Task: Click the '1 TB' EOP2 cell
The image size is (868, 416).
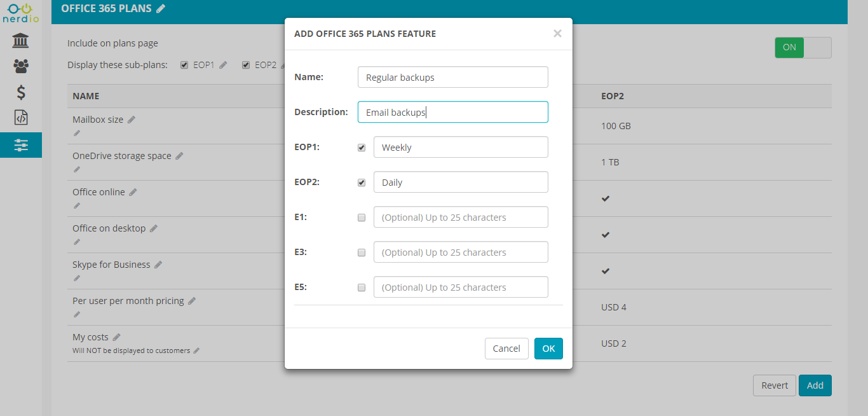Action: [x=610, y=162]
